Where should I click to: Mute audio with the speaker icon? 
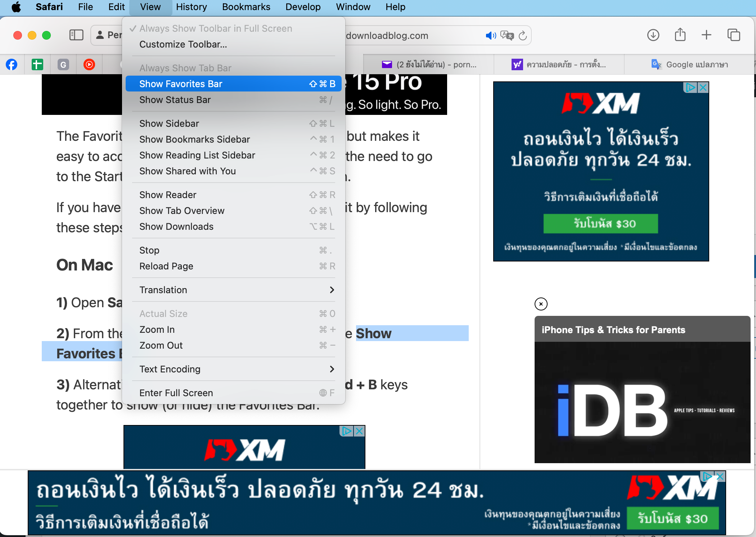point(490,35)
